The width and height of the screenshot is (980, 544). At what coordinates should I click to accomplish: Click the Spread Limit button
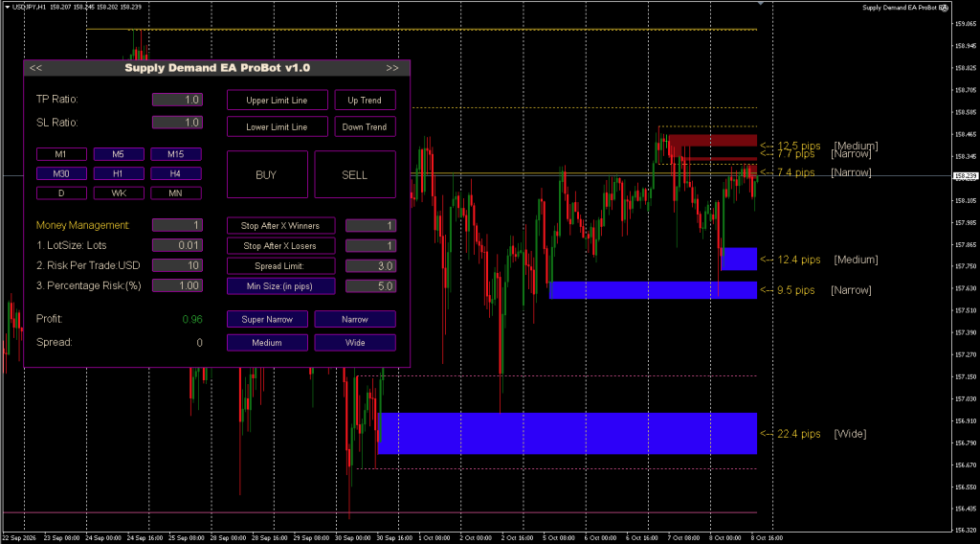[280, 265]
